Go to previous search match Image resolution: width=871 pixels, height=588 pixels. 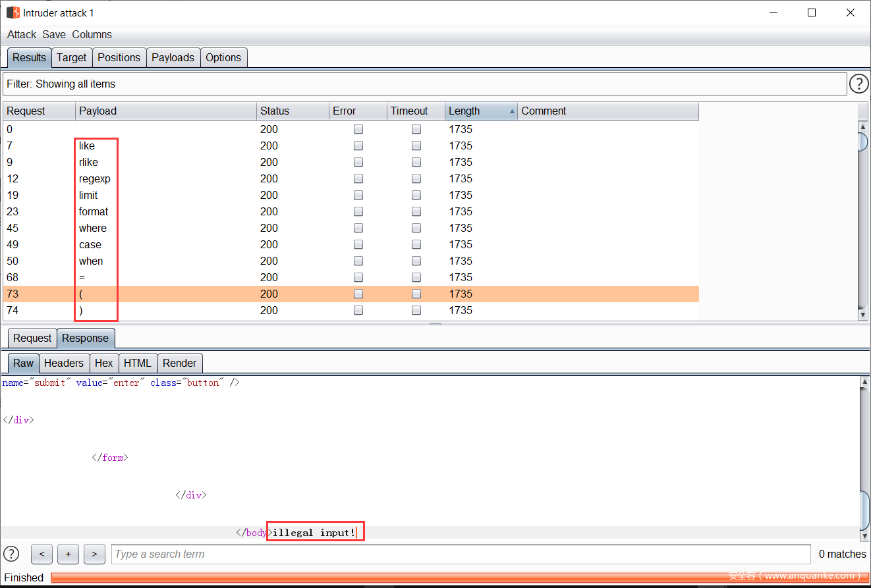click(x=42, y=554)
